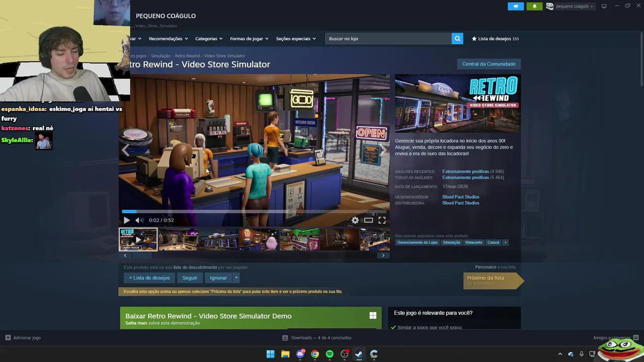Viewport: 644px width, 362px height.
Task: Open distributor Blood Pact Studios link
Action: (x=460, y=203)
